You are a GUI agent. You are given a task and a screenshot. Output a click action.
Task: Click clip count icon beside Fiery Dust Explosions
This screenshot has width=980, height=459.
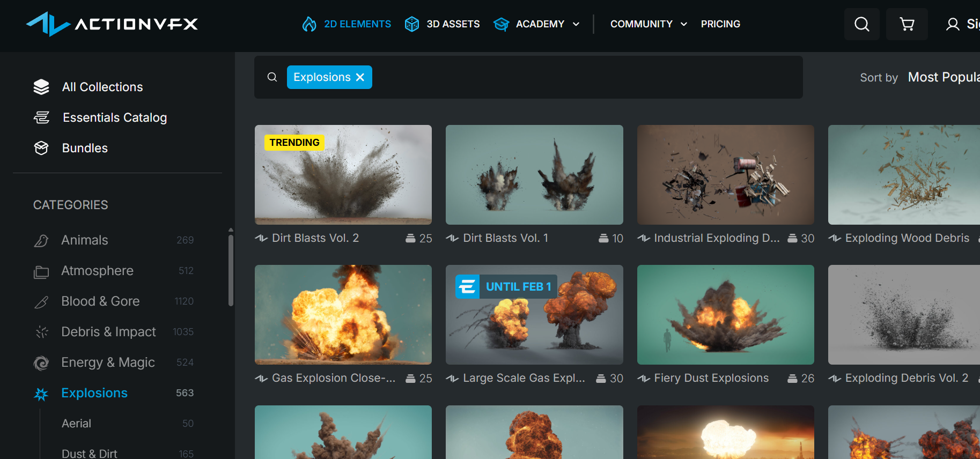tap(792, 379)
